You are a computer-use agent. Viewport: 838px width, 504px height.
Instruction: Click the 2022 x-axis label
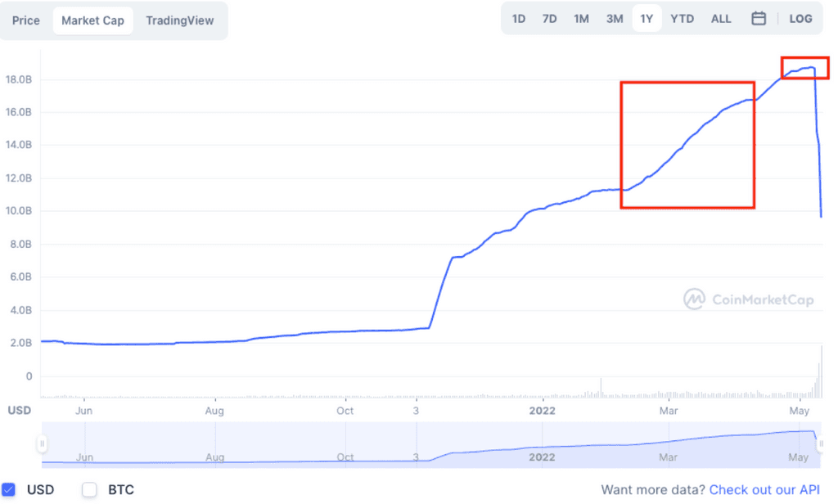pyautogui.click(x=542, y=411)
